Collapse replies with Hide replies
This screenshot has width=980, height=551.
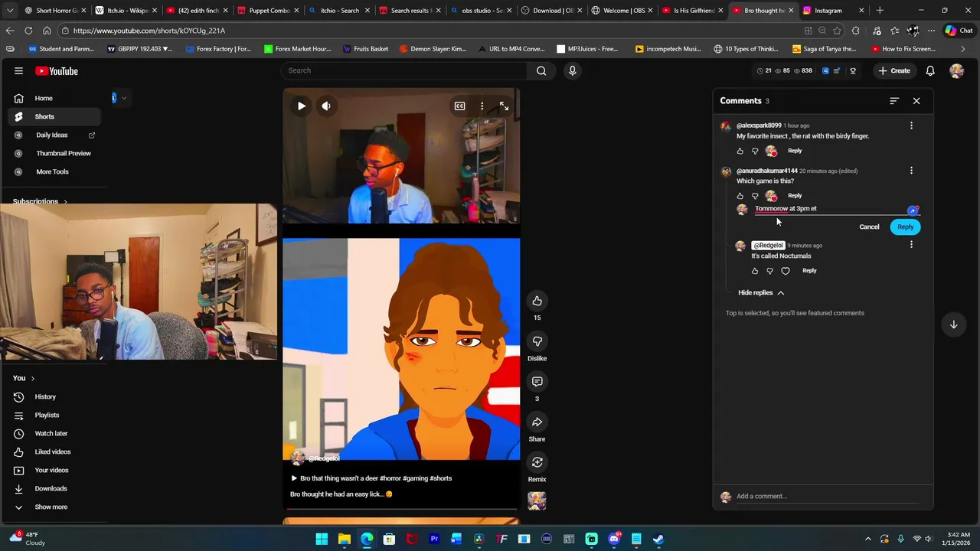pyautogui.click(x=761, y=293)
